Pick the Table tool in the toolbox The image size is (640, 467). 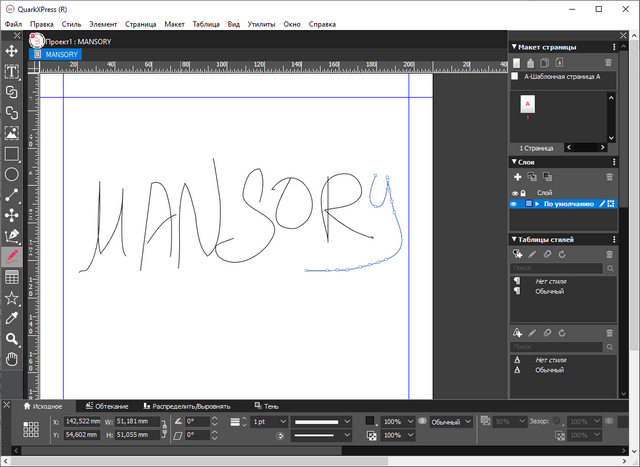12,277
